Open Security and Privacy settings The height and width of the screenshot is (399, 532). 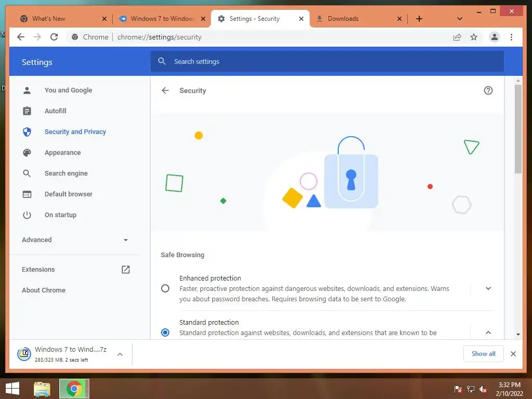tap(75, 131)
